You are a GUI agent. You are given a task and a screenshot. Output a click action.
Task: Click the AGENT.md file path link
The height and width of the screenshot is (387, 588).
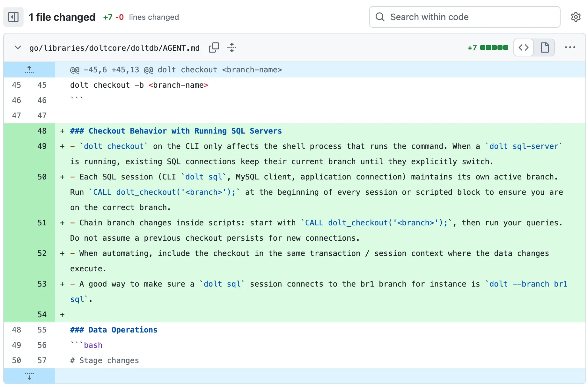[114, 48]
